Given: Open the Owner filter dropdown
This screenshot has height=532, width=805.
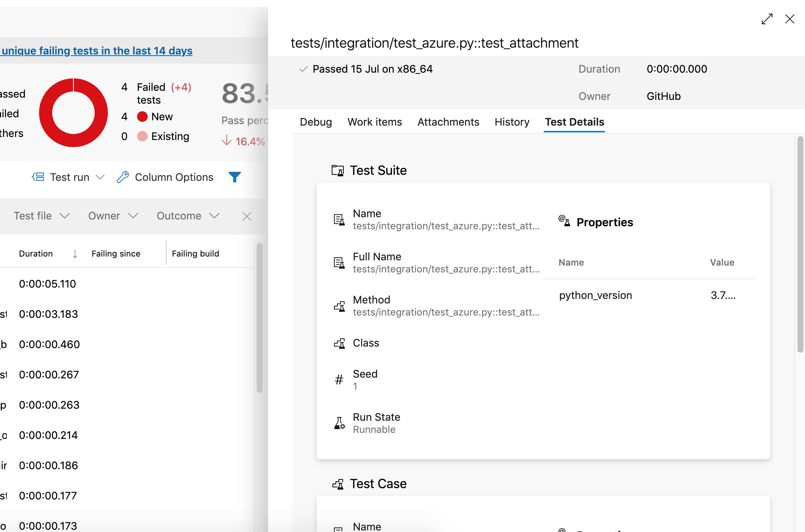Looking at the screenshot, I should [x=113, y=216].
